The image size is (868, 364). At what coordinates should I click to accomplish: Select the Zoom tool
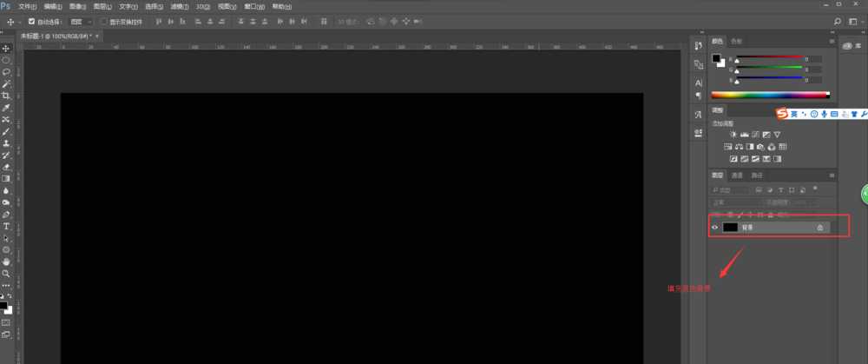6,273
